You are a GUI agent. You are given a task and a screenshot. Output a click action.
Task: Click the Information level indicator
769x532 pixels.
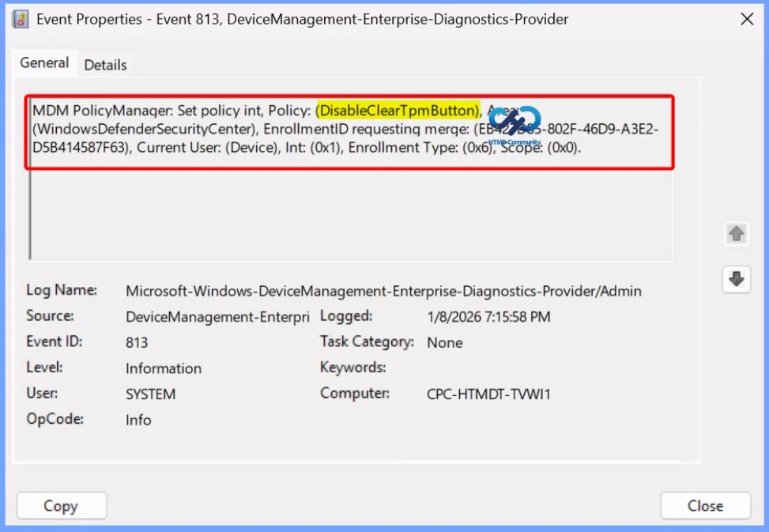pyautogui.click(x=163, y=368)
